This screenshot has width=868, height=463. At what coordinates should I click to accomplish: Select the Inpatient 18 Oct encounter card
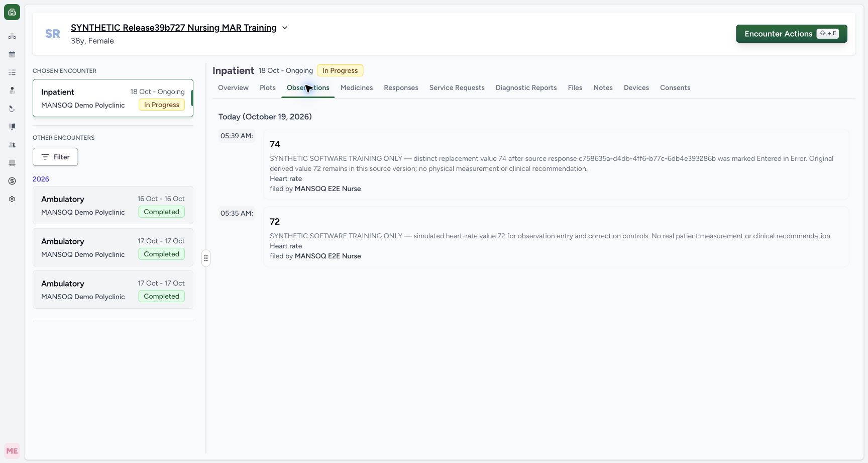point(113,98)
